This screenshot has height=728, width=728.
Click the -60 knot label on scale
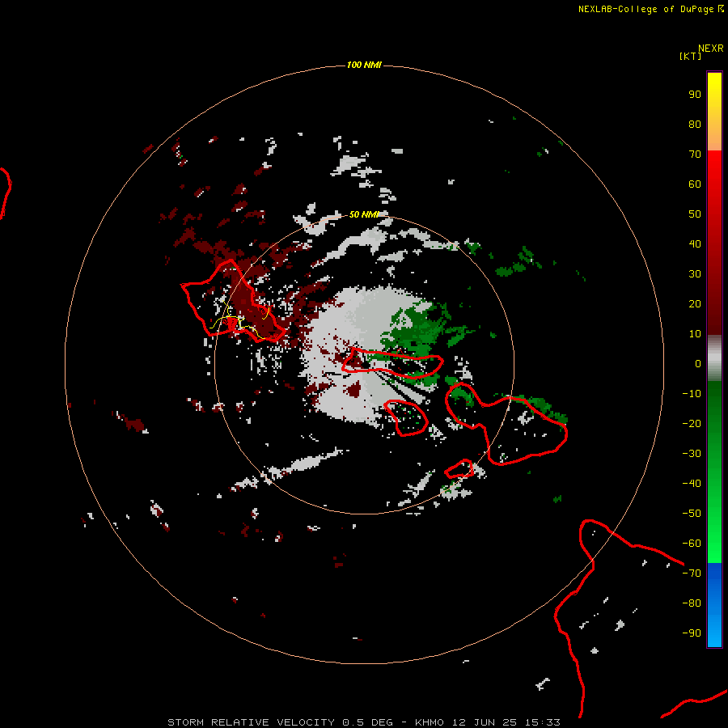tap(692, 544)
